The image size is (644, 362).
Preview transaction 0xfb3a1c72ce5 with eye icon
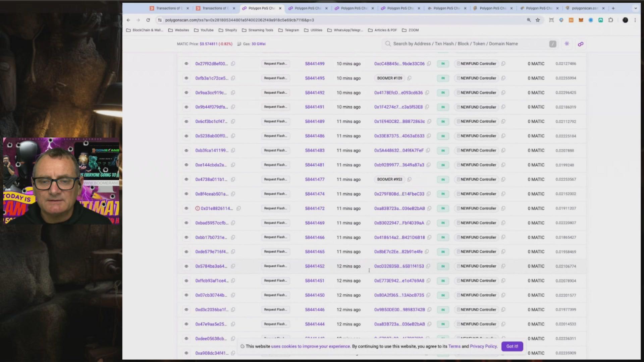click(186, 78)
